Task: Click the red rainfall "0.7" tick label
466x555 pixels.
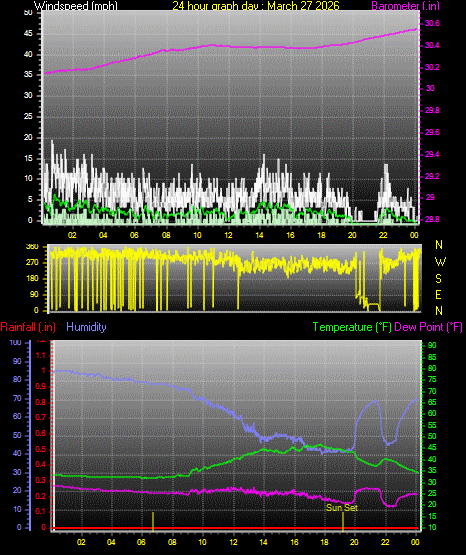Action: pyautogui.click(x=41, y=418)
